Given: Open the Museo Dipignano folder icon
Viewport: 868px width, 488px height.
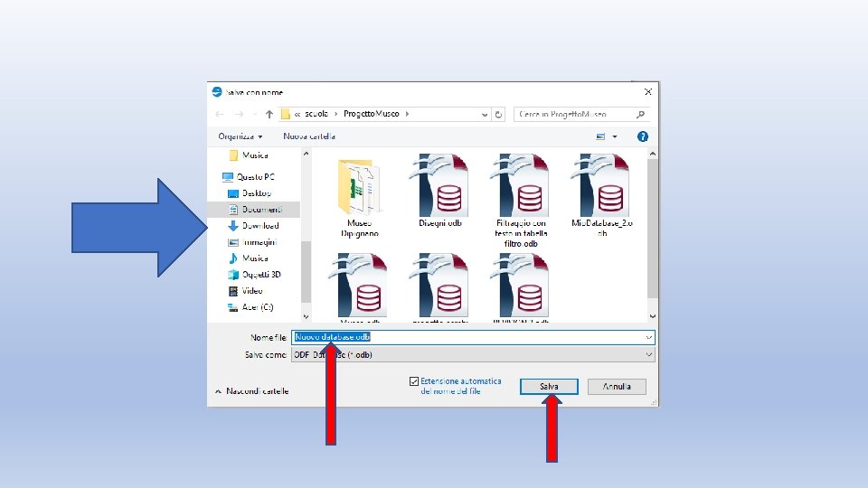Looking at the screenshot, I should point(359,187).
